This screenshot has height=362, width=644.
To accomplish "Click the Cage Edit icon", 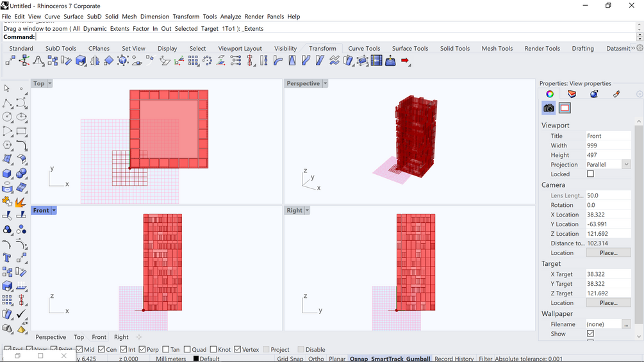I will point(362,61).
